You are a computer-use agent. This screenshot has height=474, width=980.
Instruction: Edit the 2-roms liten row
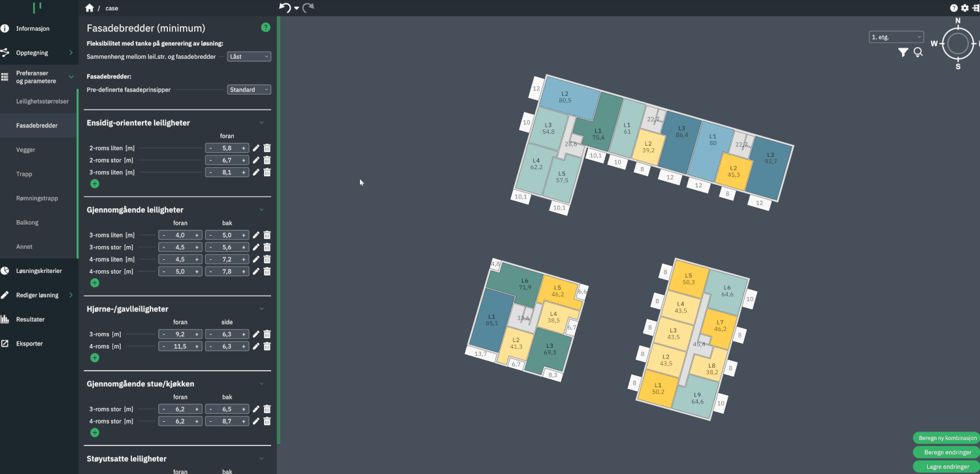(256, 148)
